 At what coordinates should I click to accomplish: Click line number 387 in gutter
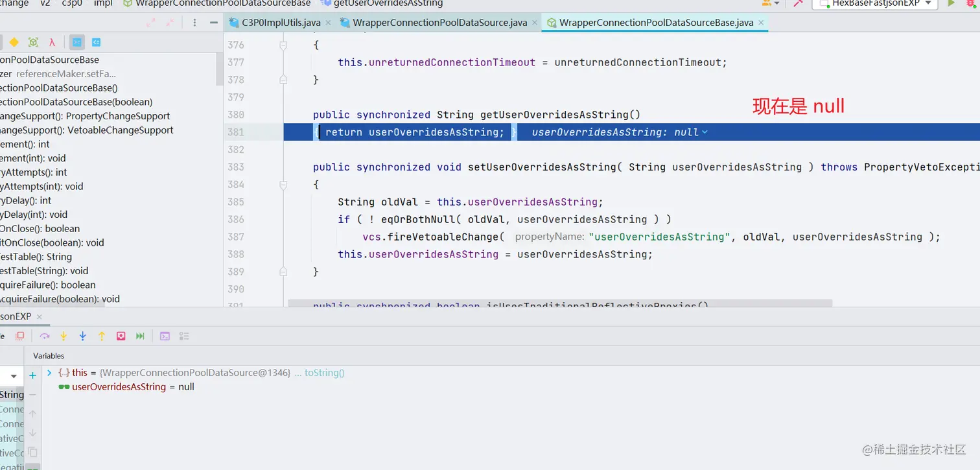coord(236,237)
